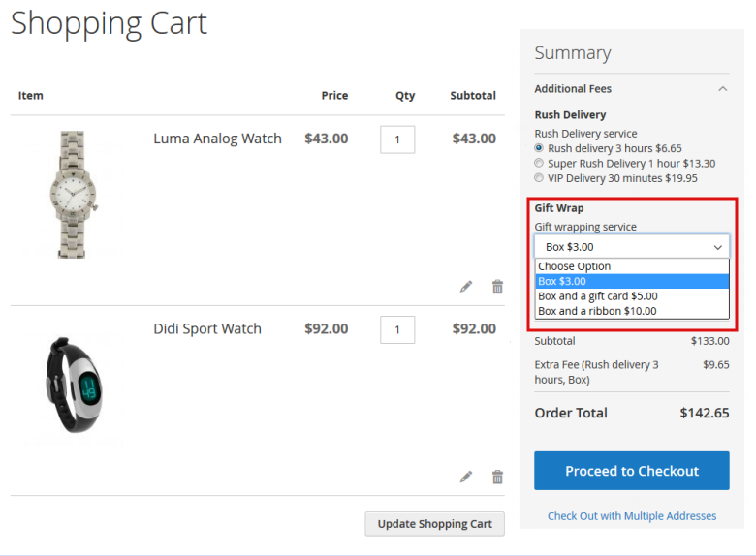Image resolution: width=756 pixels, height=556 pixels.
Task: Collapse the Additional Fees section chevron
Action: coord(722,89)
